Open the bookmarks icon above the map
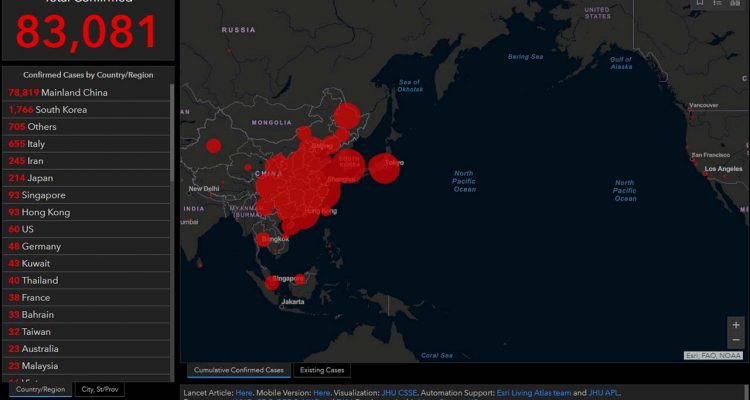The height and width of the screenshot is (400, 750). (702, 4)
